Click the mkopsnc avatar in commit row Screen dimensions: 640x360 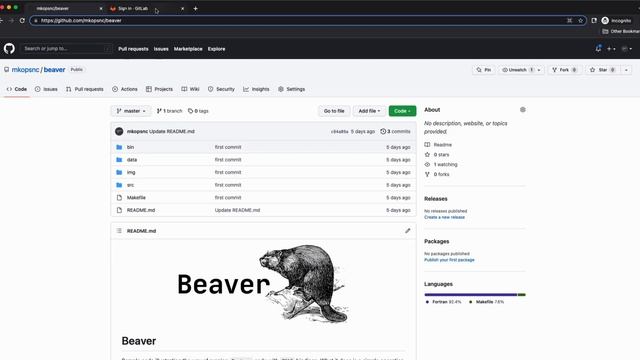119,131
